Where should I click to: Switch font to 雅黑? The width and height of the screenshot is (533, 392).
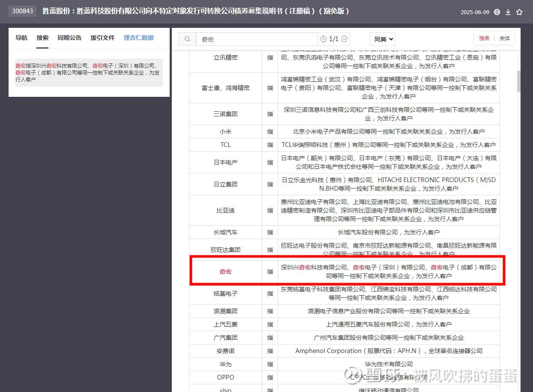coord(484,39)
